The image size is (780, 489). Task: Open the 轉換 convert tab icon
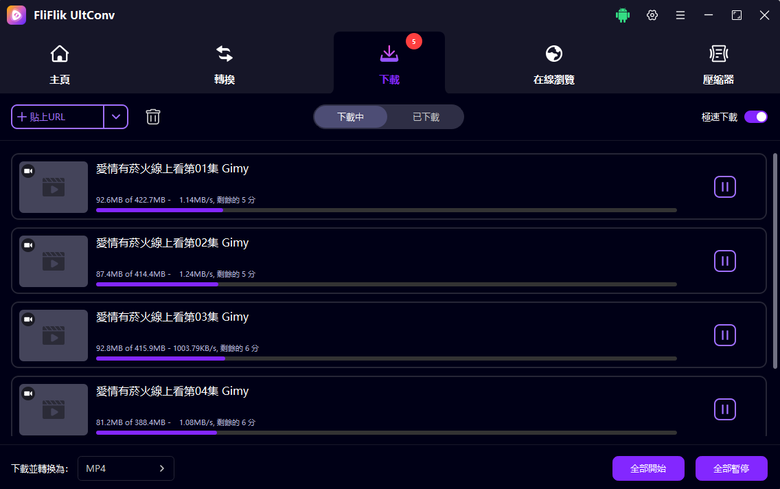click(224, 54)
